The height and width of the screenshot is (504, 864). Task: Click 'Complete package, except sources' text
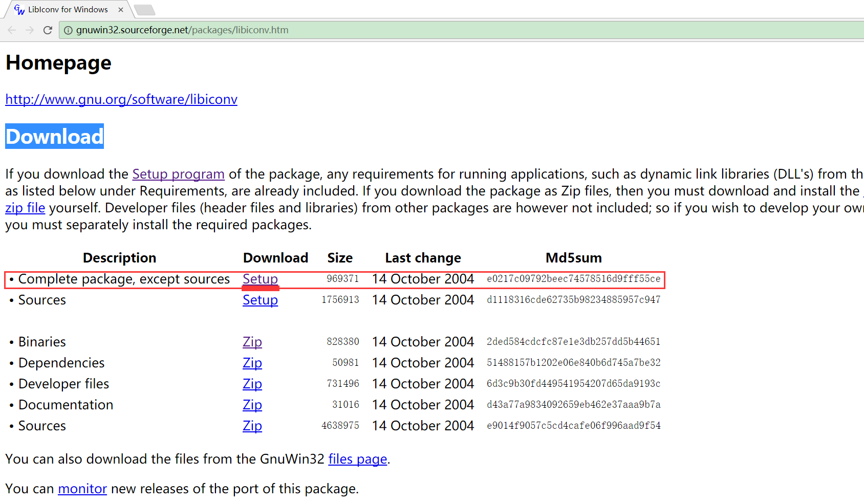(124, 279)
